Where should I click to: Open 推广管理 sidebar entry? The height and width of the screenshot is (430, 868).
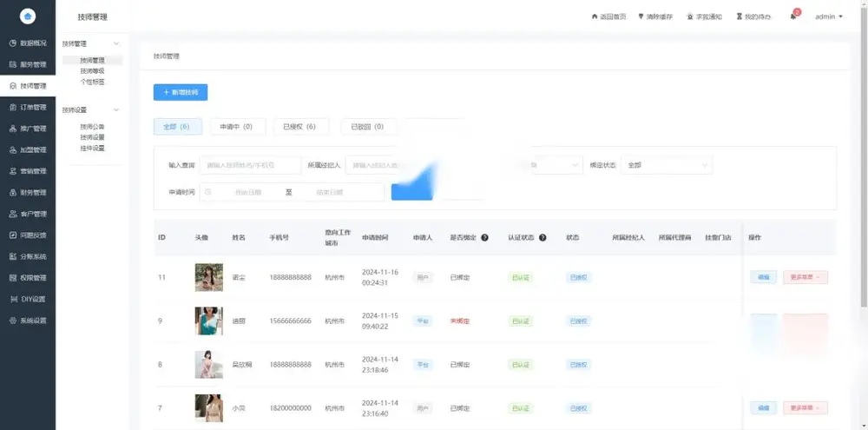tap(28, 129)
